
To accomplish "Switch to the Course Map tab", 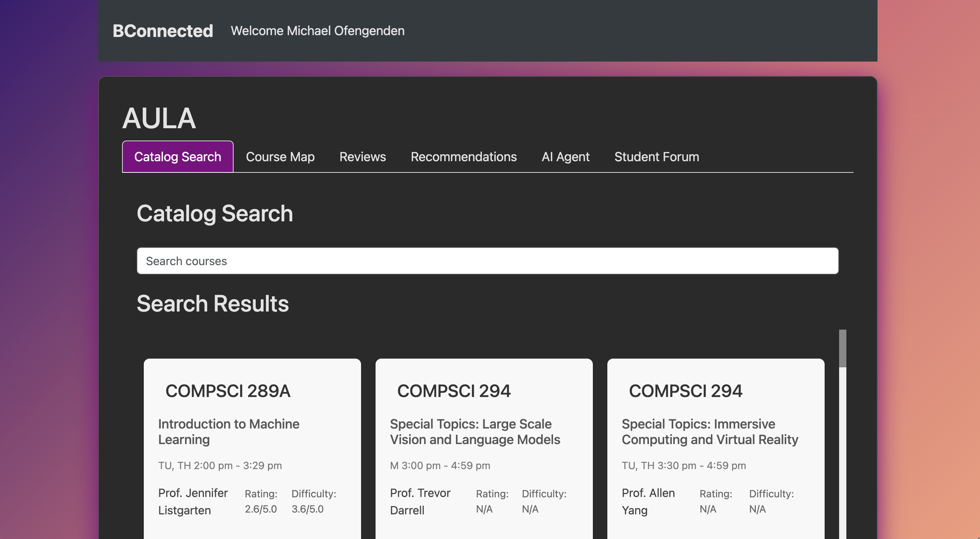I will pos(280,157).
